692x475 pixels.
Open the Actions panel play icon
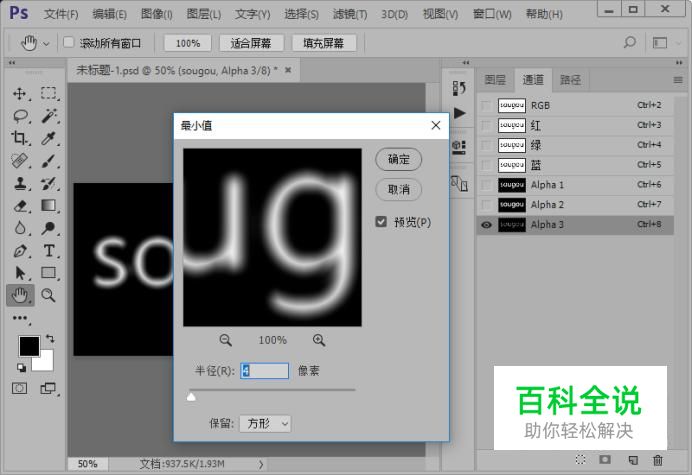click(x=459, y=113)
